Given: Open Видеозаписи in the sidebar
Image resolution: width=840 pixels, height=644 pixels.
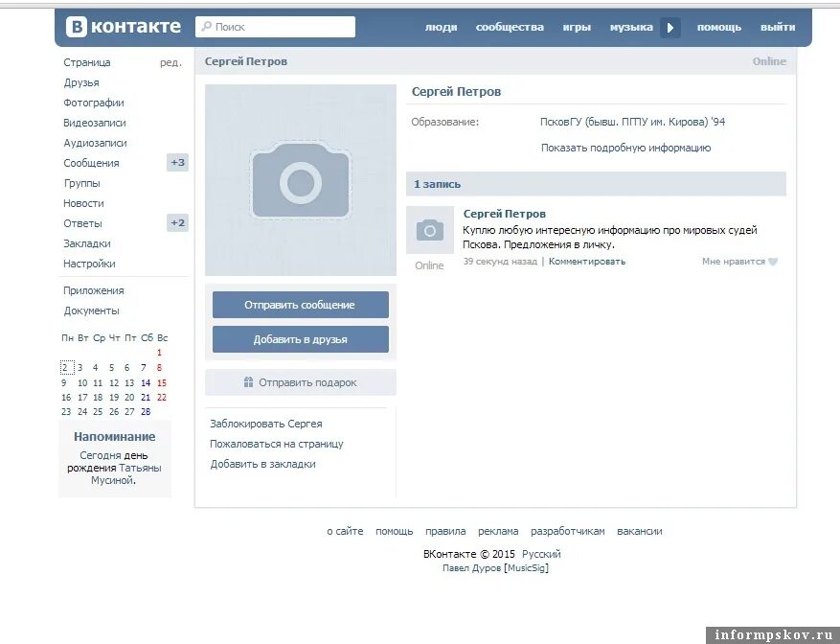Looking at the screenshot, I should (x=94, y=123).
